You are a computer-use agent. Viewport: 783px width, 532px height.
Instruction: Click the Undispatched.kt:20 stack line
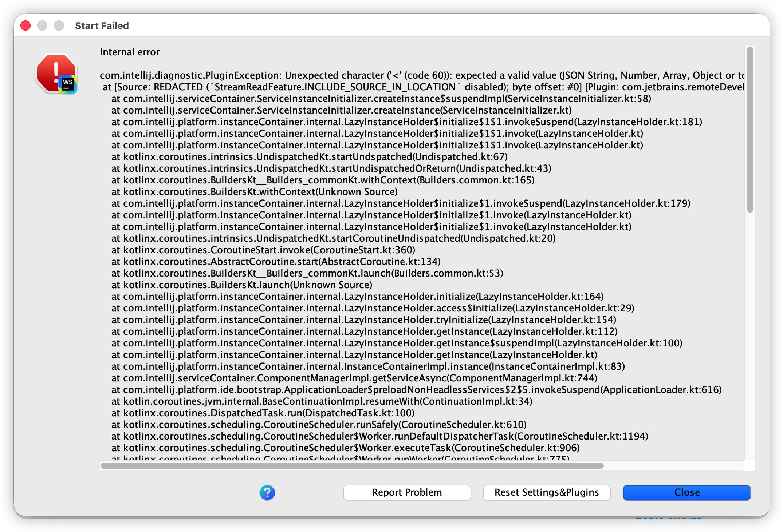pos(334,238)
